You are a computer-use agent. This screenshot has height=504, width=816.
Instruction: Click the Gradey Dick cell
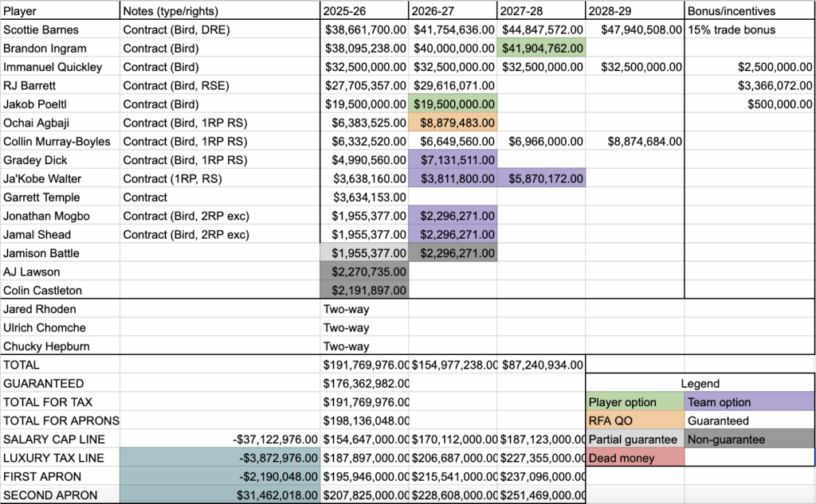[x=60, y=160]
